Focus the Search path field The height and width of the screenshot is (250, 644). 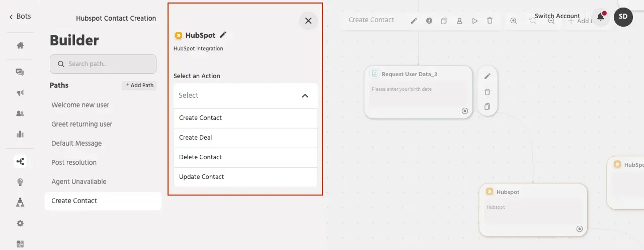[x=103, y=64]
